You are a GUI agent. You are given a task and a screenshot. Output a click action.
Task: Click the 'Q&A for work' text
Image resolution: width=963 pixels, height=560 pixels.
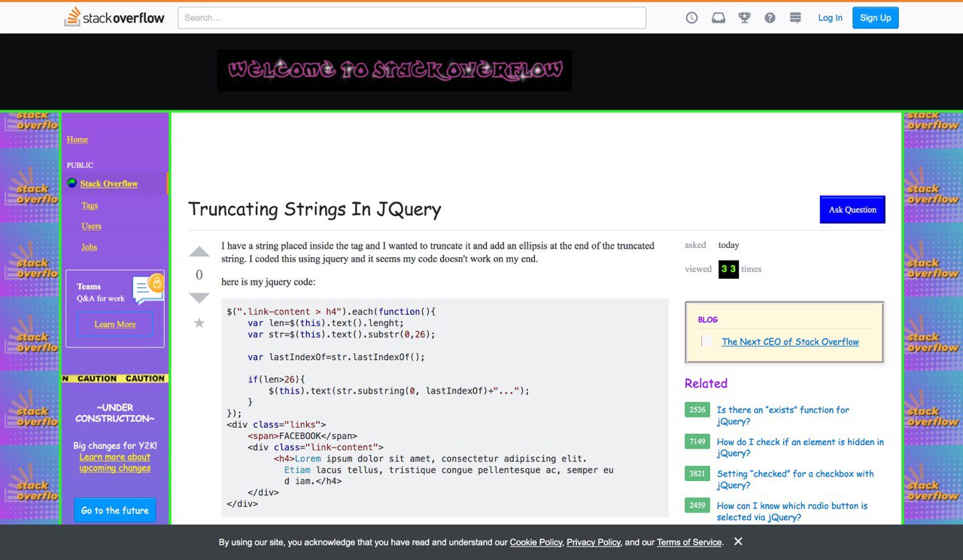101,298
